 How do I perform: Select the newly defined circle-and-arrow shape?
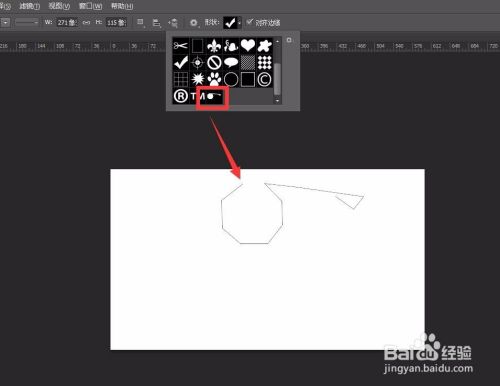pyautogui.click(x=213, y=97)
